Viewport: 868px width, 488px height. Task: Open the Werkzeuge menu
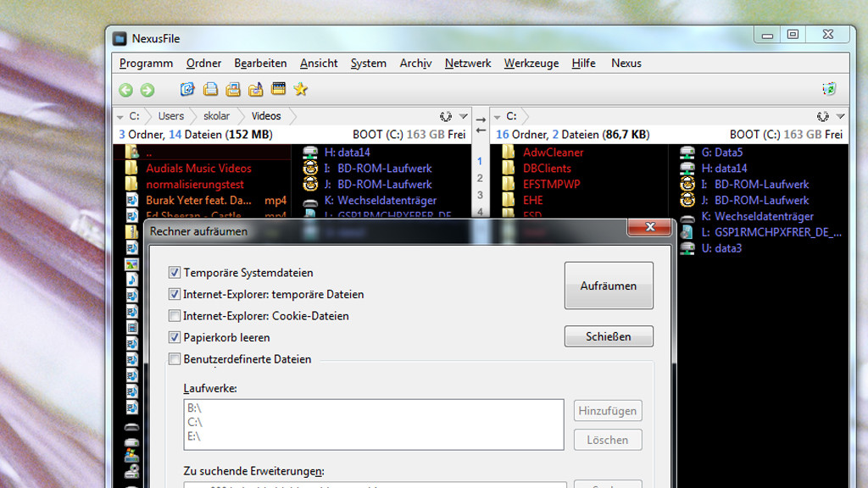(531, 63)
